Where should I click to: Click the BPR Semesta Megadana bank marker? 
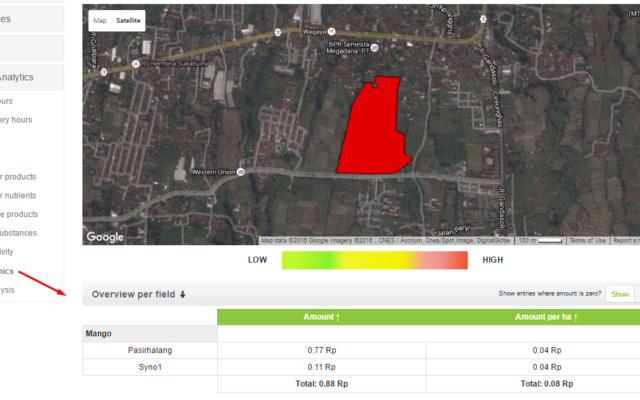[x=374, y=48]
